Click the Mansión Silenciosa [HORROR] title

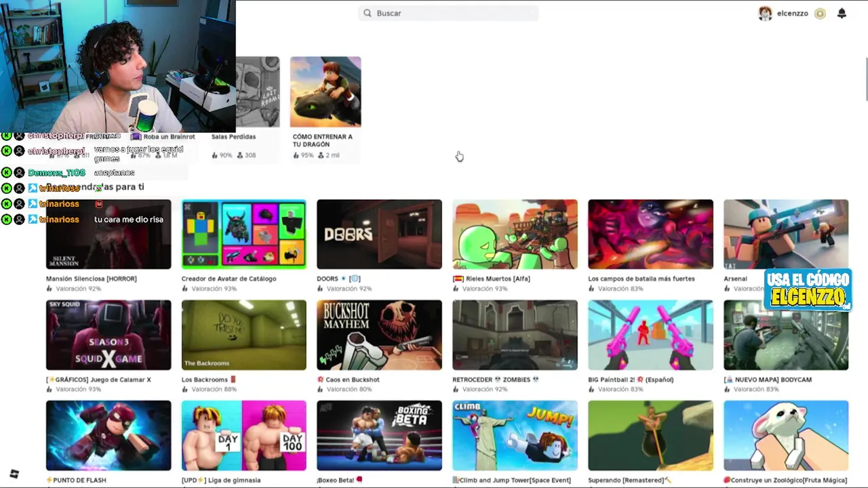[x=92, y=279]
